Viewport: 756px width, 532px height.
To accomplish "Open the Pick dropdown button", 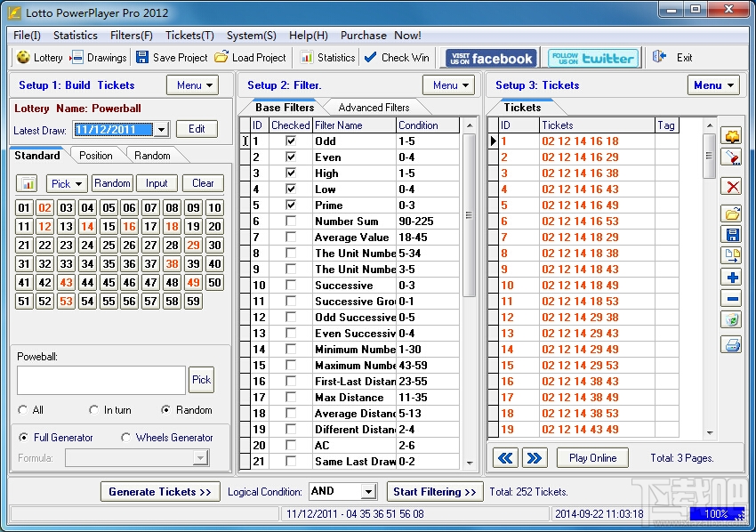I will [x=67, y=183].
